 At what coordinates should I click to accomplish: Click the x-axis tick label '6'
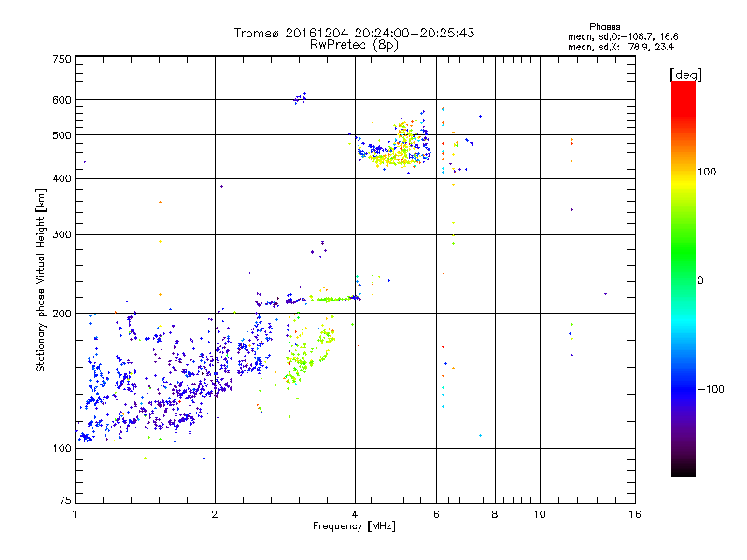[x=436, y=514]
